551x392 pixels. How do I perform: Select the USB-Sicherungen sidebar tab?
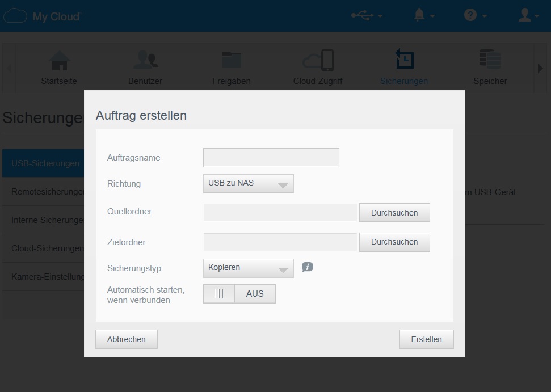43,163
